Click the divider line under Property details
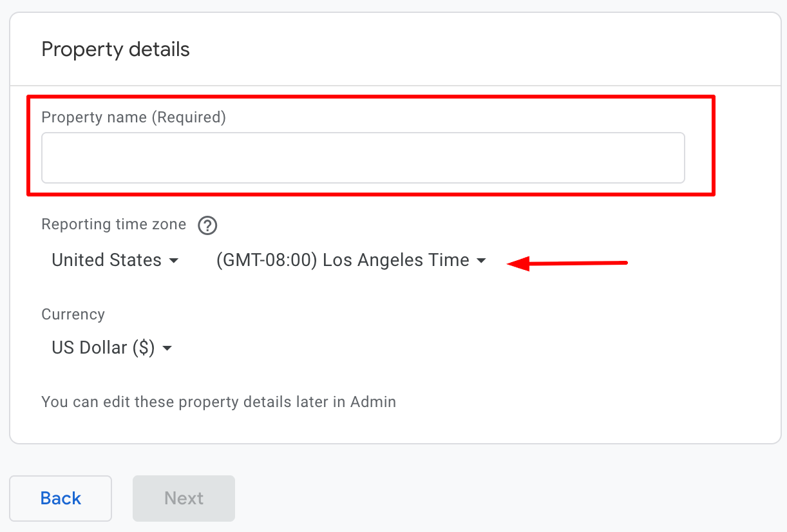This screenshot has width=787, height=532. point(395,85)
